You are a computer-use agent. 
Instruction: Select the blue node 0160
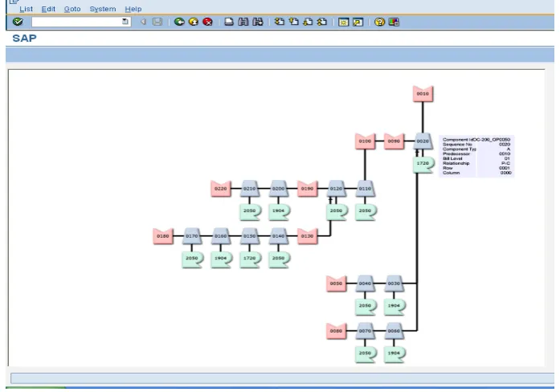coord(220,236)
